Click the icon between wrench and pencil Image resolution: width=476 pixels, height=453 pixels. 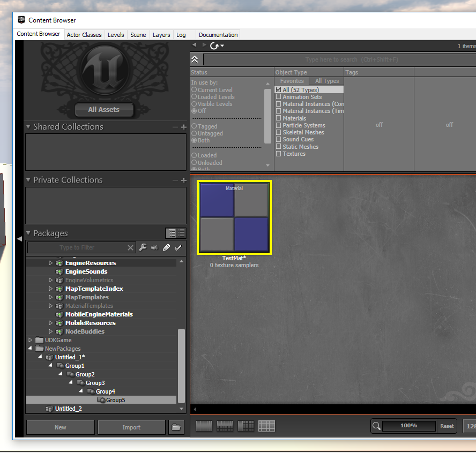(x=154, y=247)
